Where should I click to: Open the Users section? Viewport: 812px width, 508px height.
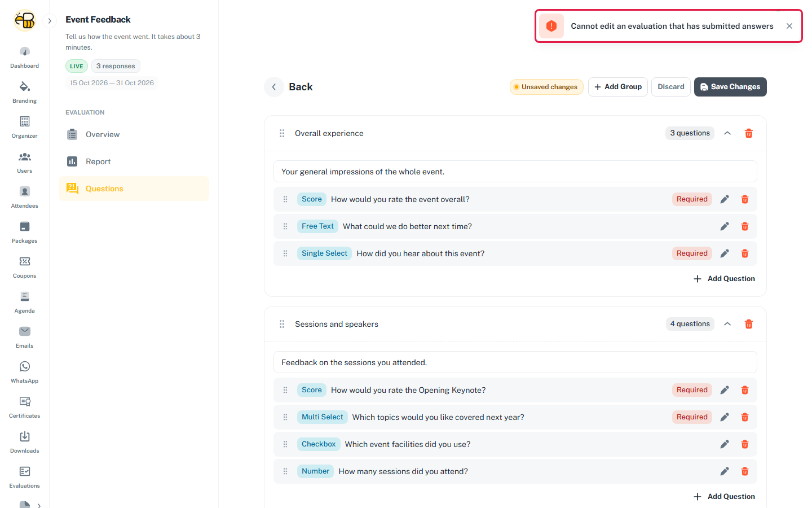[x=24, y=163]
